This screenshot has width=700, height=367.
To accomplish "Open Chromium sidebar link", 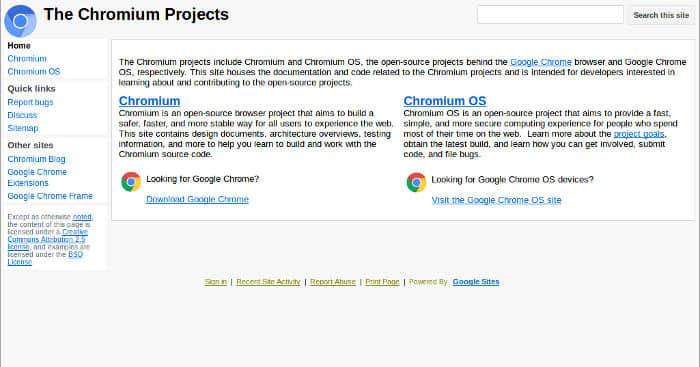I will point(27,58).
